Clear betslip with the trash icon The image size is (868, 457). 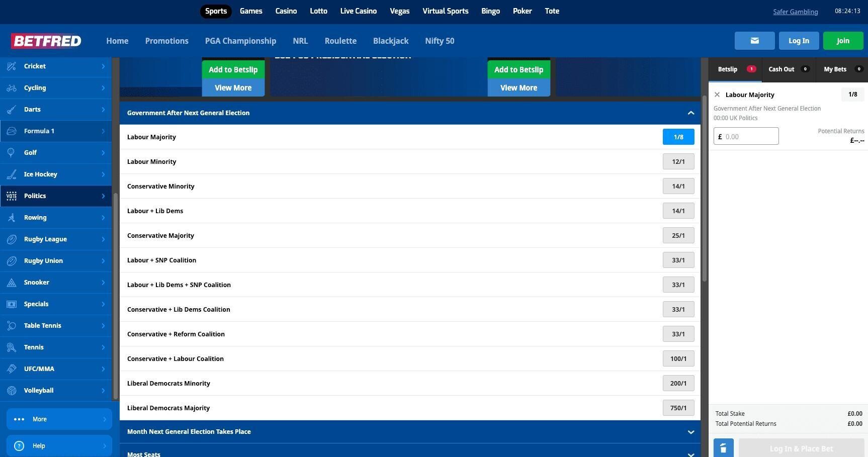coord(723,448)
